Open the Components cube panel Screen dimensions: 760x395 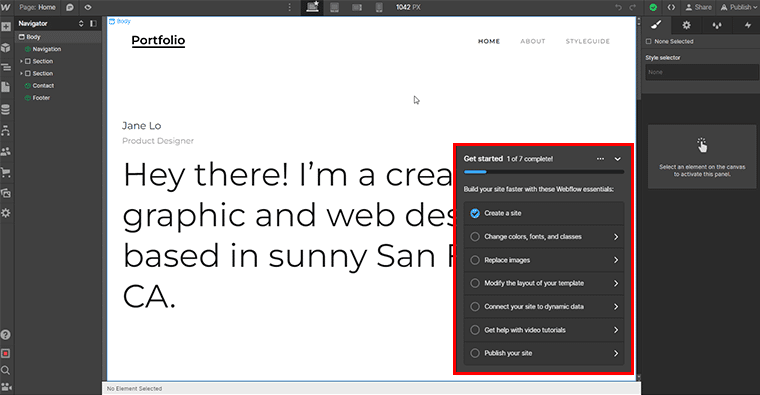(x=6, y=47)
